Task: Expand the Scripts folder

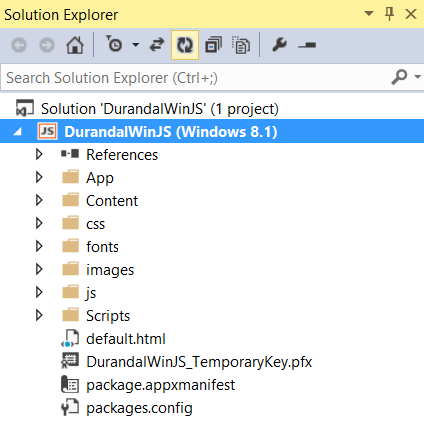Action: [x=39, y=315]
